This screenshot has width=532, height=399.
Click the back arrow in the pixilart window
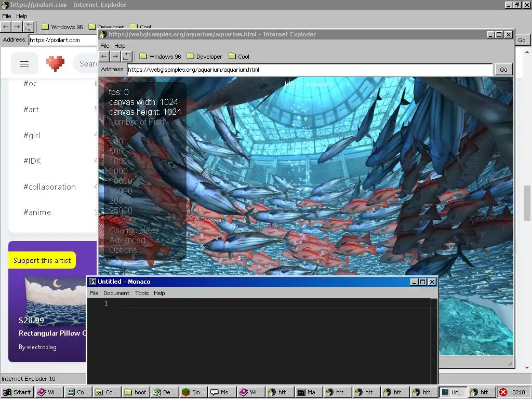tap(6, 27)
